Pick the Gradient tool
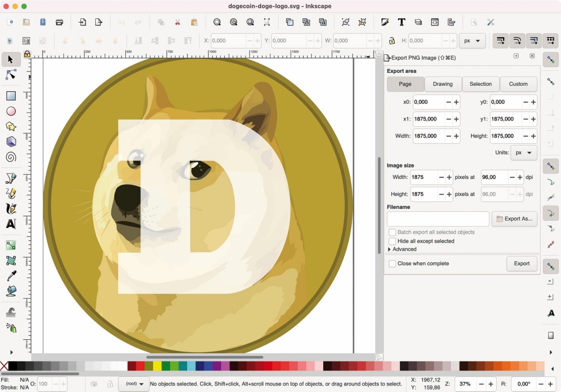The image size is (561, 392). [11, 245]
